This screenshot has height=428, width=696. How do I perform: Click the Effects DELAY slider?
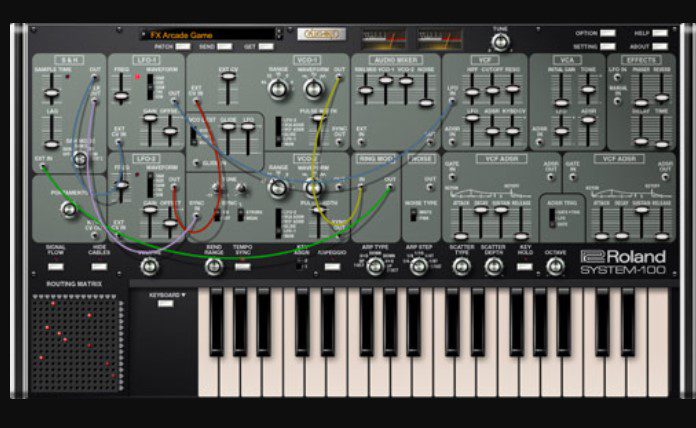641,142
